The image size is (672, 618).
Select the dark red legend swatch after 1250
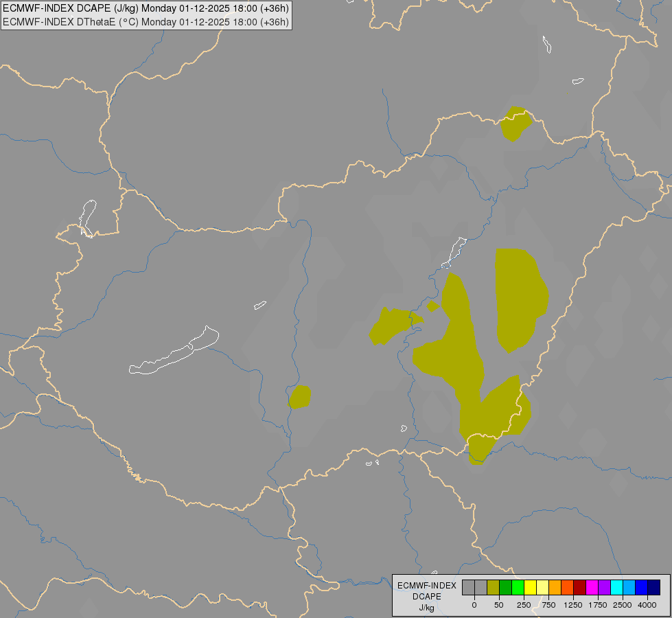(580, 588)
